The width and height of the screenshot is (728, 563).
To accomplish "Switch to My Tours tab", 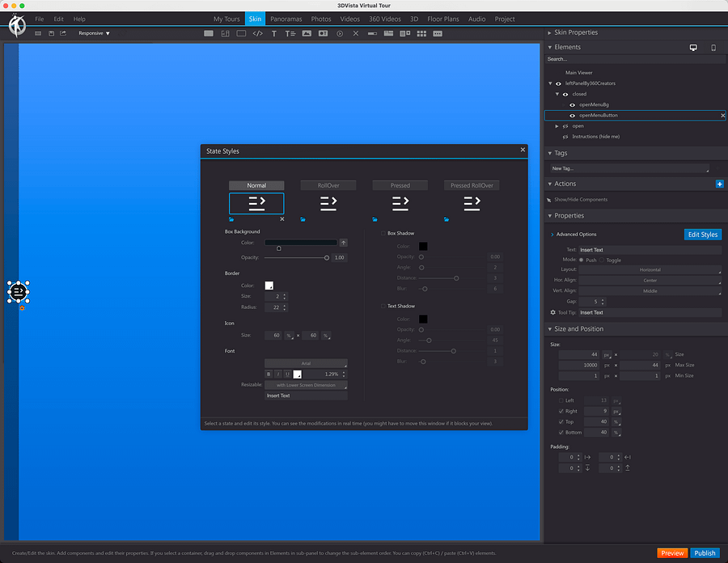I will (x=226, y=19).
